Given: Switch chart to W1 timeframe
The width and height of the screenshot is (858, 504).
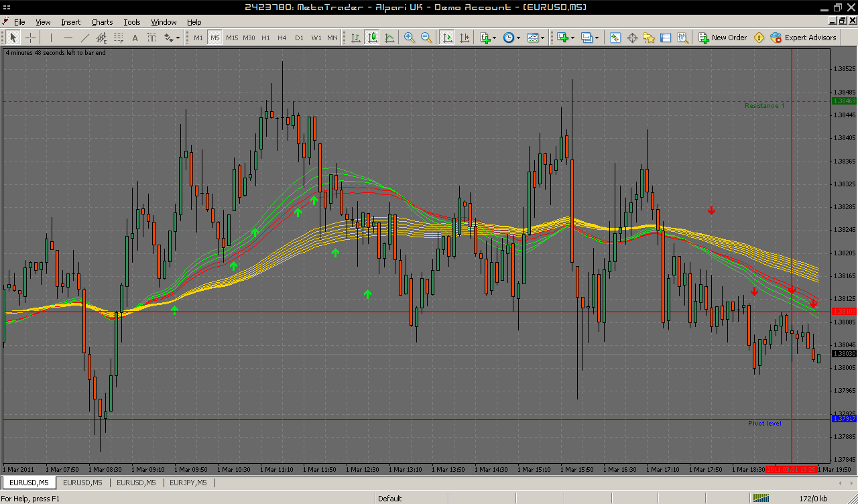Looking at the screenshot, I should pos(316,38).
